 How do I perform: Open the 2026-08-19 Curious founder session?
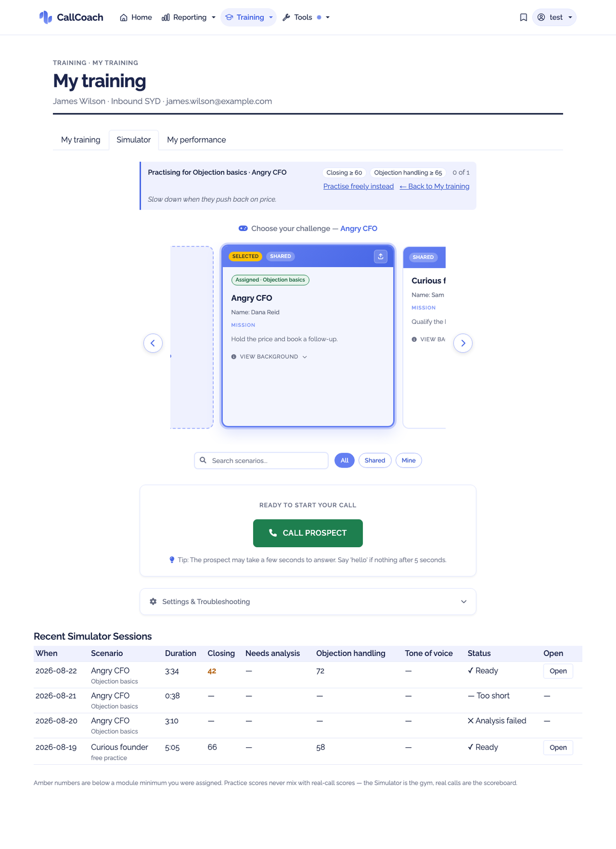[558, 747]
